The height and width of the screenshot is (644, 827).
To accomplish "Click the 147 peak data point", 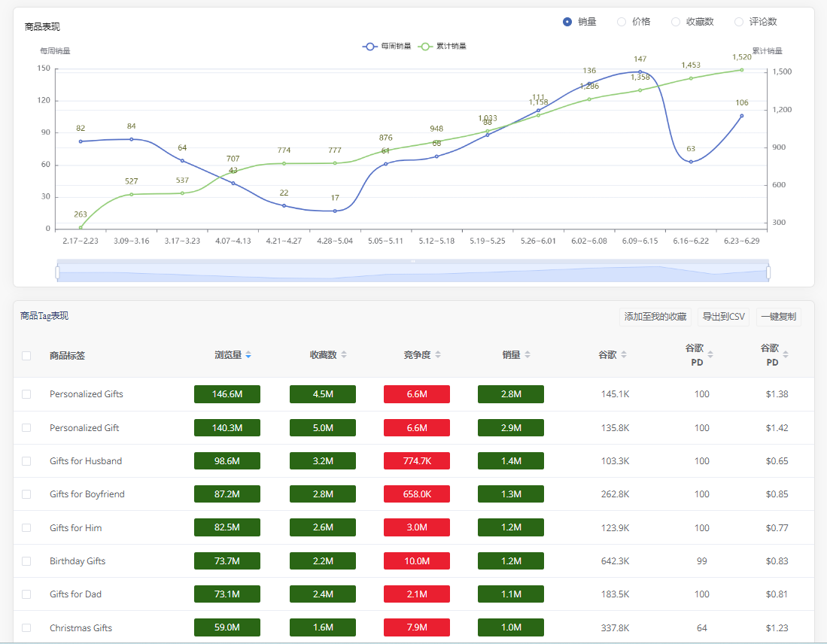I will tap(640, 72).
